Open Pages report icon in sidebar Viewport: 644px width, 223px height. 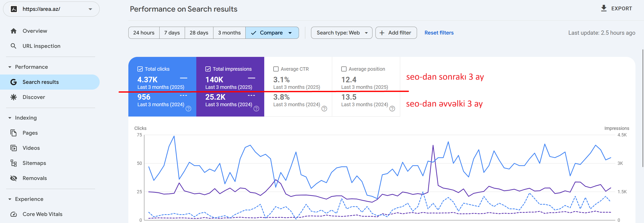click(x=14, y=133)
